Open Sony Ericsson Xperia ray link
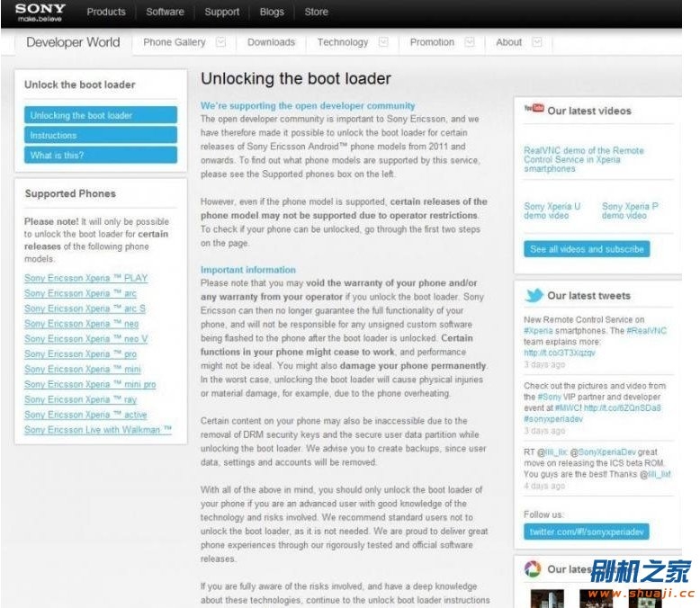The width and height of the screenshot is (700, 608). (80, 399)
